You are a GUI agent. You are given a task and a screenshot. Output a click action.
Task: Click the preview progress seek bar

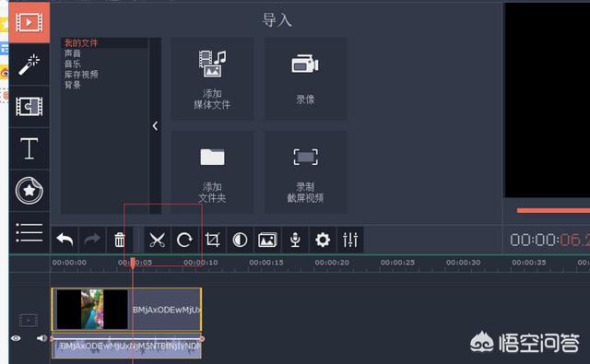click(x=553, y=211)
